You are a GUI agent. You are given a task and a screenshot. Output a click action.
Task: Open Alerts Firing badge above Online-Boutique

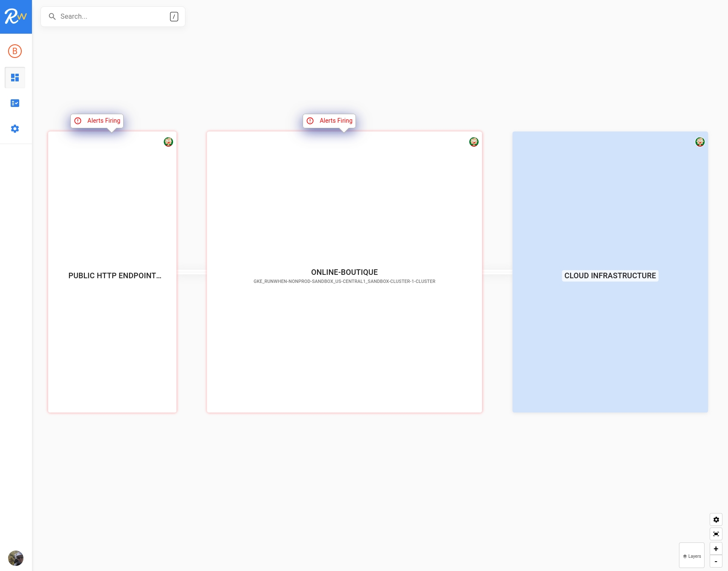(329, 121)
